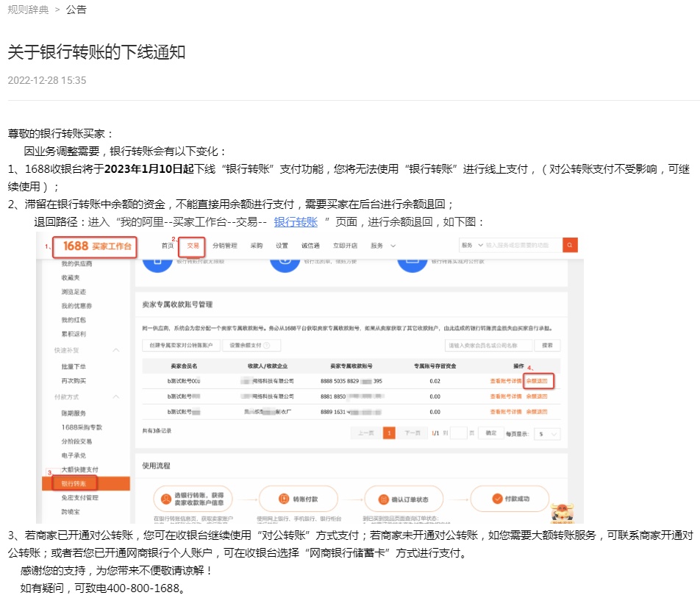Click the orange page 1 pagination button
The image size is (700, 598).
[389, 433]
